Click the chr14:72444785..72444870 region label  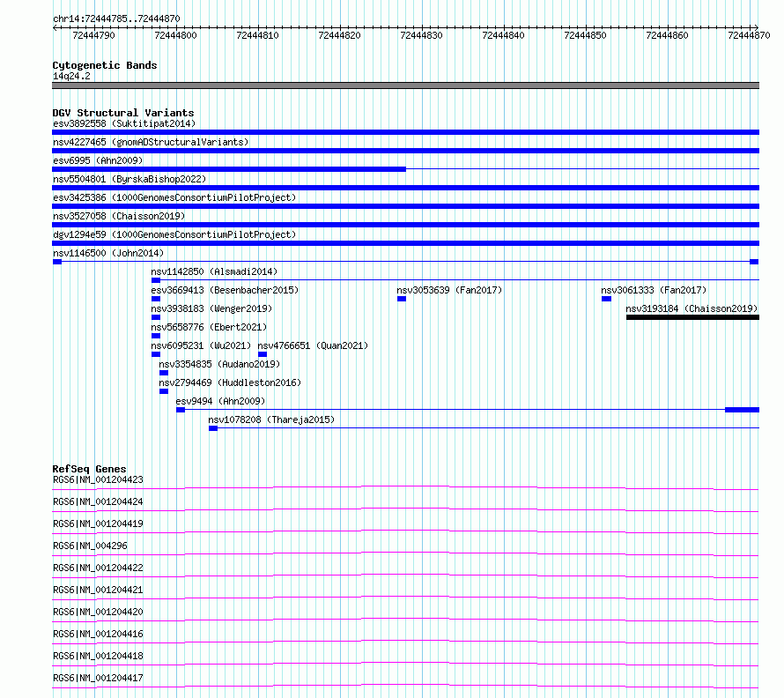[x=116, y=19]
